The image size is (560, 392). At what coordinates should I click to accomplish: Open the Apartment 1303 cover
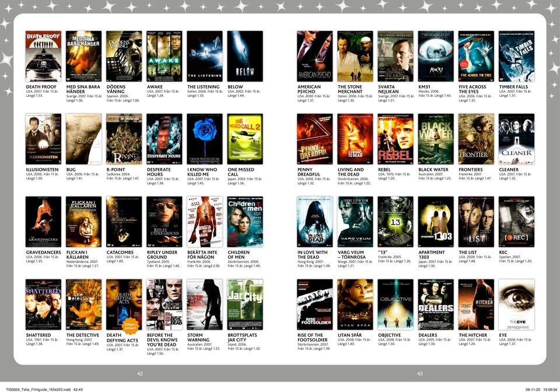436,222
